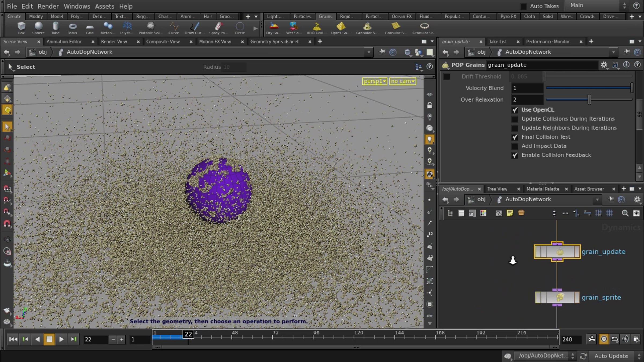Click the grain_update node
The height and width of the screenshot is (362, 644).
coord(557,252)
